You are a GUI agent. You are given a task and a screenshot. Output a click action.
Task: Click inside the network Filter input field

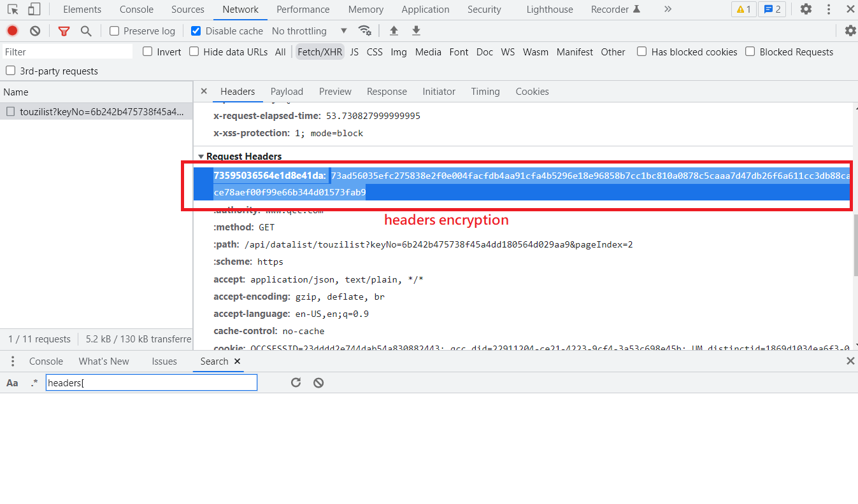(67, 52)
